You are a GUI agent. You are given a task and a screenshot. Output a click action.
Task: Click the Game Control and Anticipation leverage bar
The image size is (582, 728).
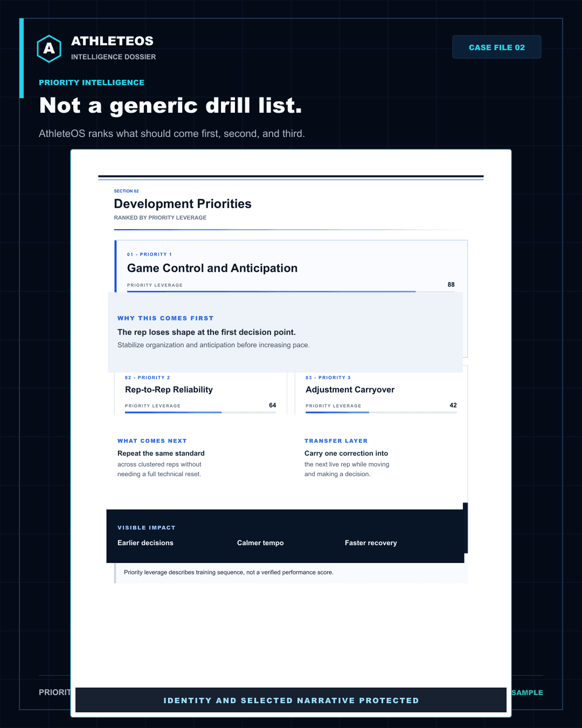click(291, 292)
